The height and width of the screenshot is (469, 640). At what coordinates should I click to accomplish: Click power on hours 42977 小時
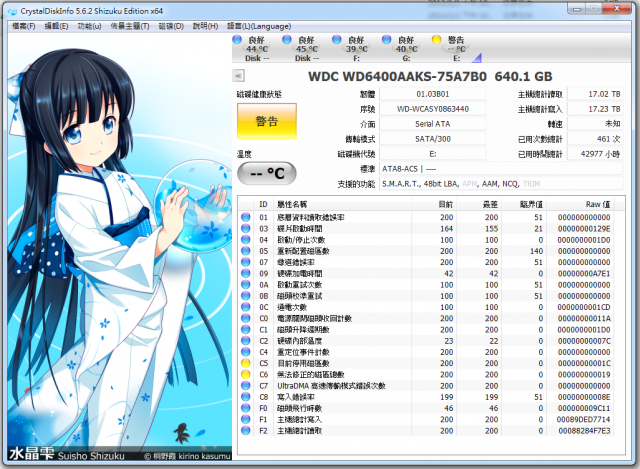595,154
